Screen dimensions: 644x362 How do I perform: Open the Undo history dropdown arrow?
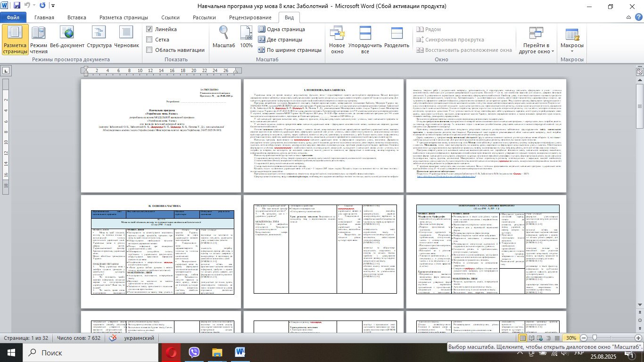pyautogui.click(x=34, y=6)
